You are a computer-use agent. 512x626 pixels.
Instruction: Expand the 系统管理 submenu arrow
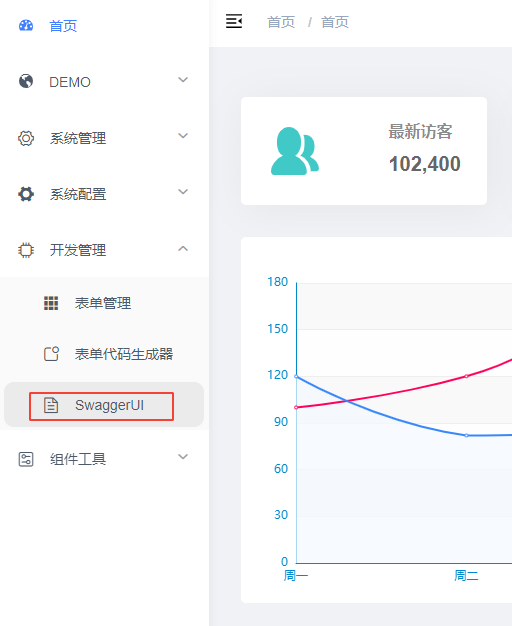click(183, 136)
